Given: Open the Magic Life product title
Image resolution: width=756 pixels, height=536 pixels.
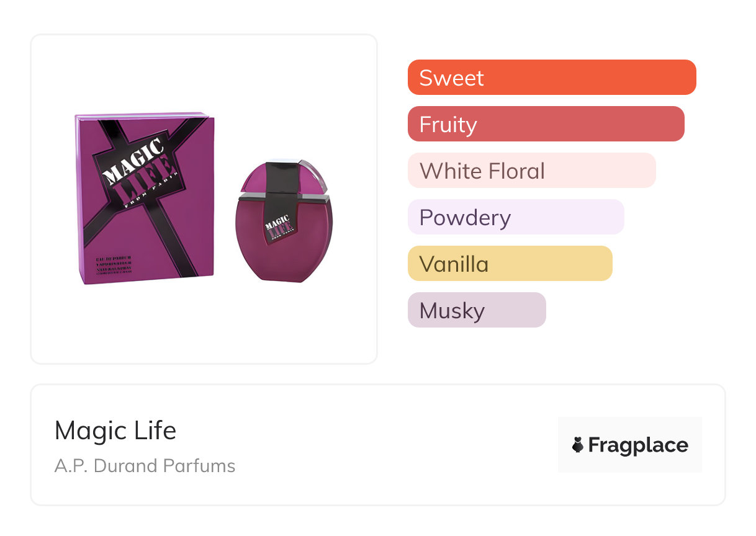Looking at the screenshot, I should click(x=115, y=430).
